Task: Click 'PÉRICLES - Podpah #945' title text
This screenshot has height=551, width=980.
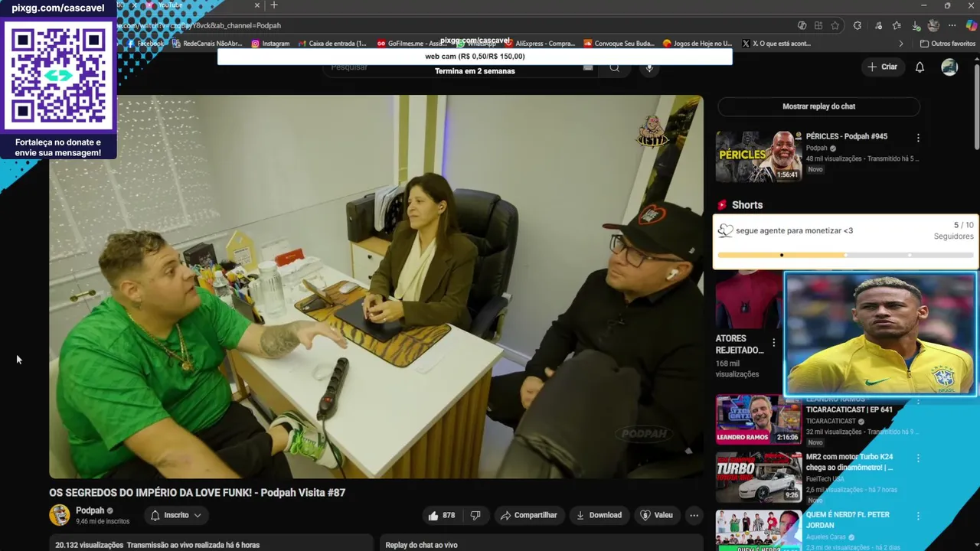Action: click(x=846, y=136)
